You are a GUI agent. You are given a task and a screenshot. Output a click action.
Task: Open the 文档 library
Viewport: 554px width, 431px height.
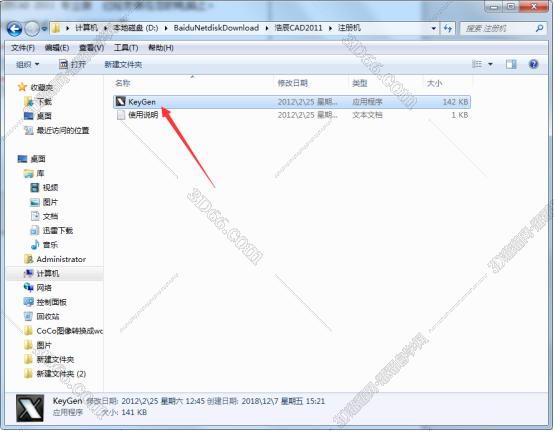point(50,216)
